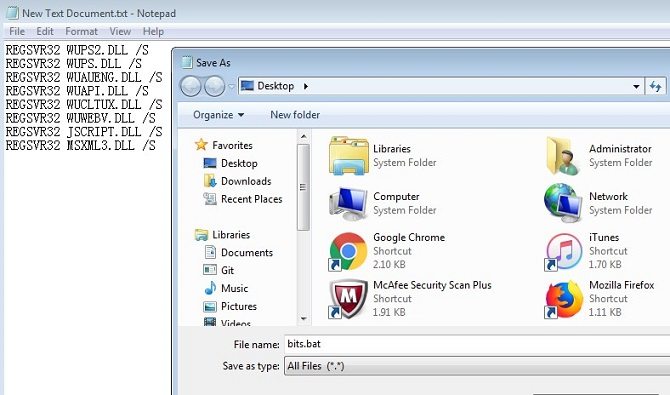This screenshot has width=670, height=395.
Task: Open Notepad's File menu
Action: pyautogui.click(x=17, y=31)
